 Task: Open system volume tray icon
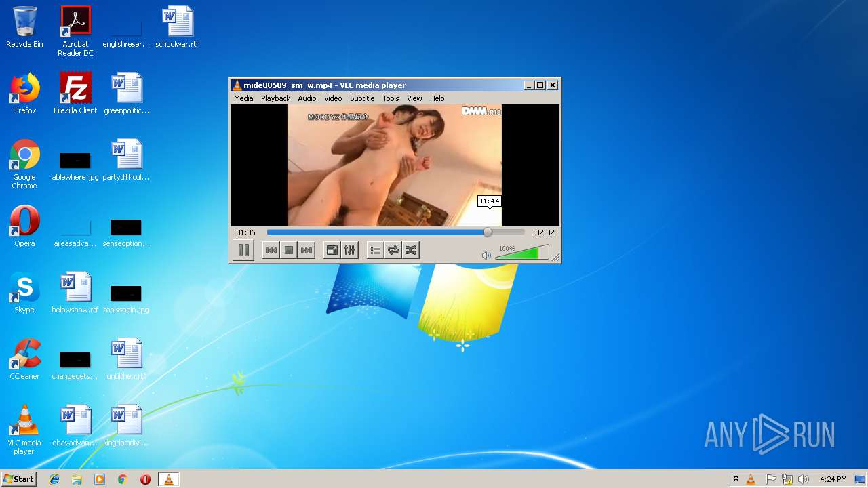pyautogui.click(x=804, y=479)
